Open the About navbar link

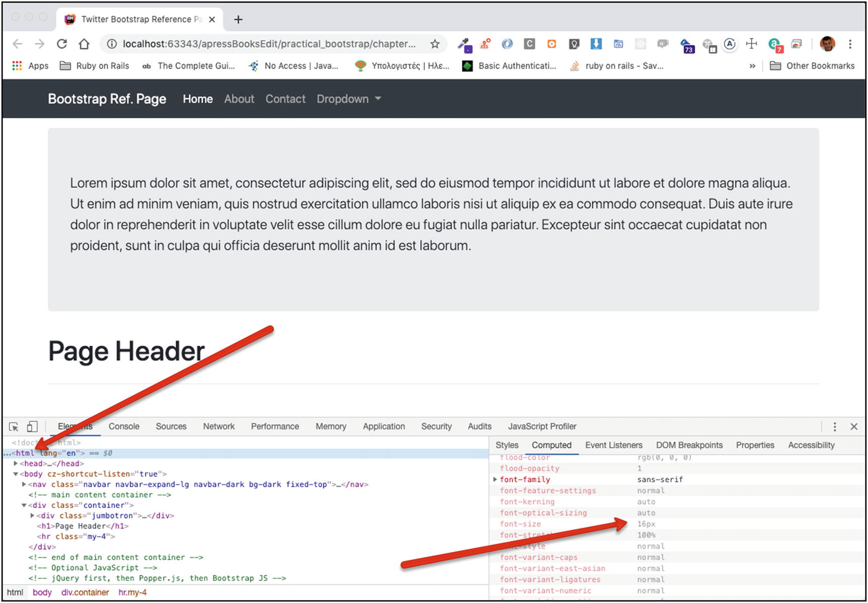[x=239, y=99]
